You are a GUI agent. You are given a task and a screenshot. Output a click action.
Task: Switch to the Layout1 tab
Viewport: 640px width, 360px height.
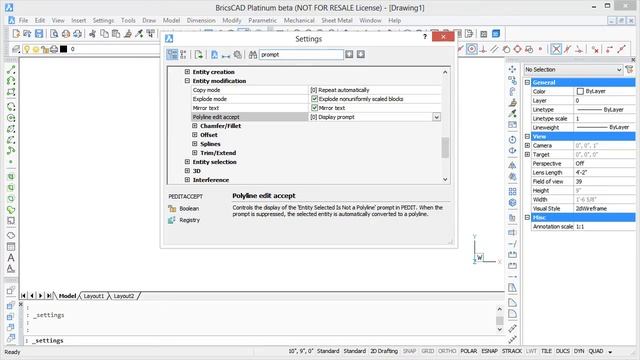click(93, 296)
